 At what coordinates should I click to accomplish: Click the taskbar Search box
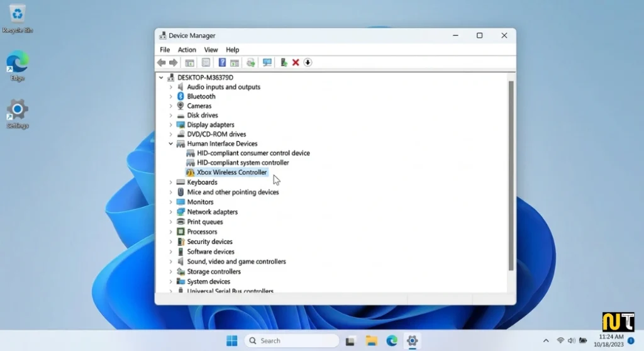point(291,341)
